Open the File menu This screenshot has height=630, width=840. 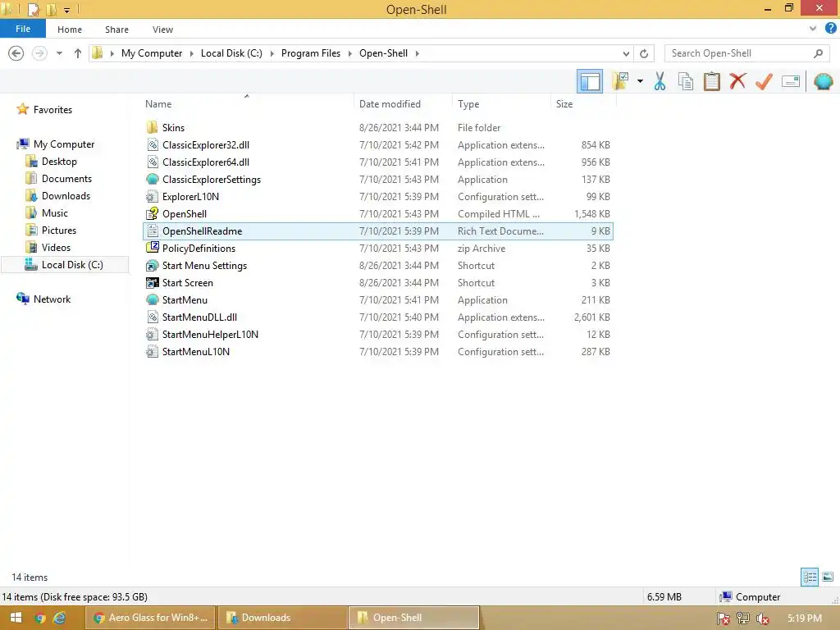pyautogui.click(x=23, y=29)
